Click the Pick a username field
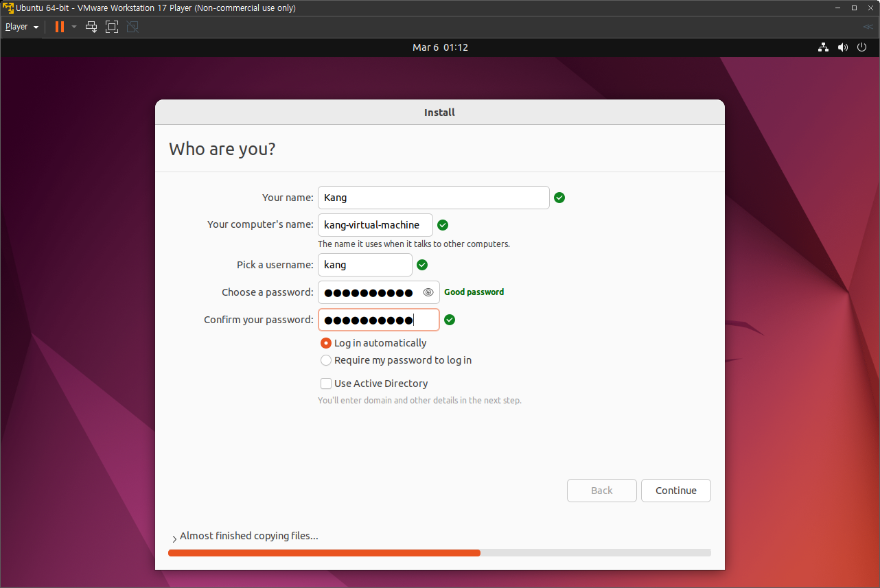 (x=365, y=265)
